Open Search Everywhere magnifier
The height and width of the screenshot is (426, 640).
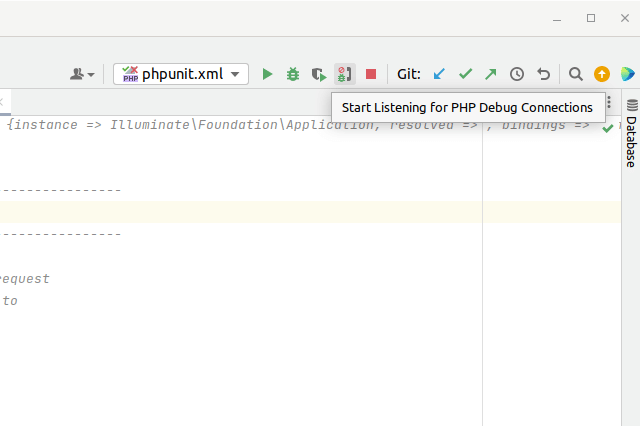[576, 74]
